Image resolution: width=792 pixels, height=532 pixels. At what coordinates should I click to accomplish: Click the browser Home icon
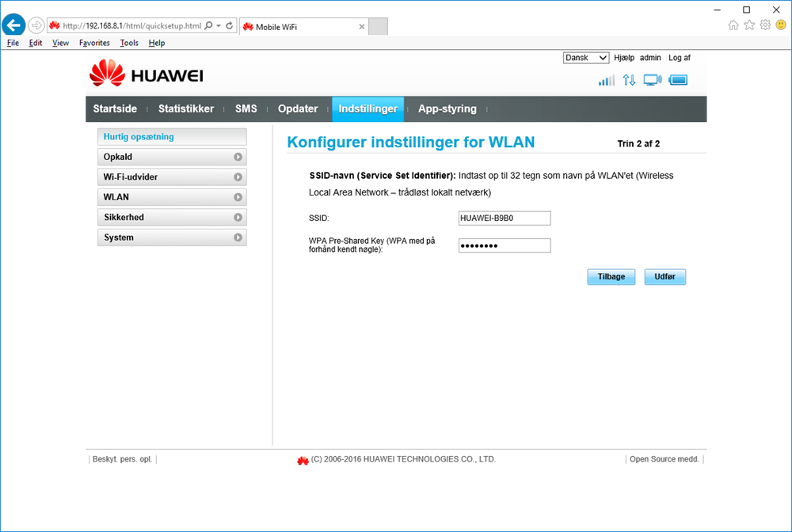click(733, 25)
